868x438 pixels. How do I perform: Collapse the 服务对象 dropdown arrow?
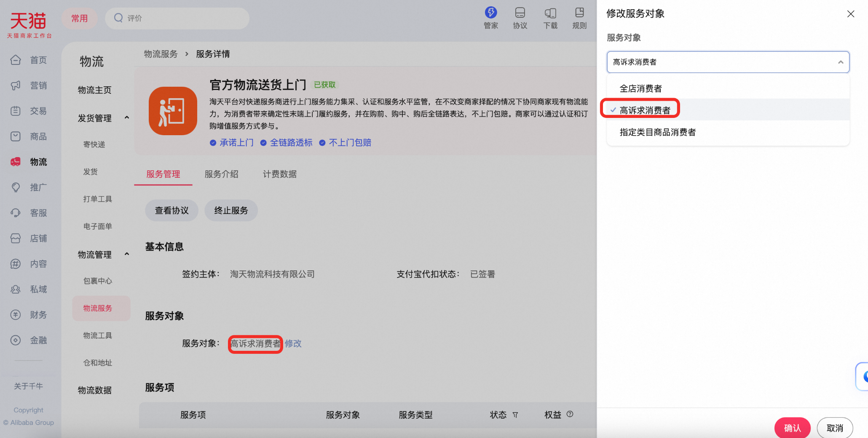click(841, 62)
